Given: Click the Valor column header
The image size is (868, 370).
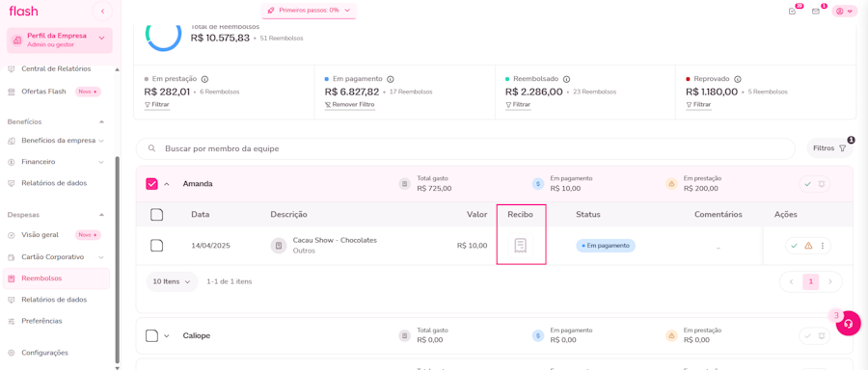Looking at the screenshot, I should point(476,215).
